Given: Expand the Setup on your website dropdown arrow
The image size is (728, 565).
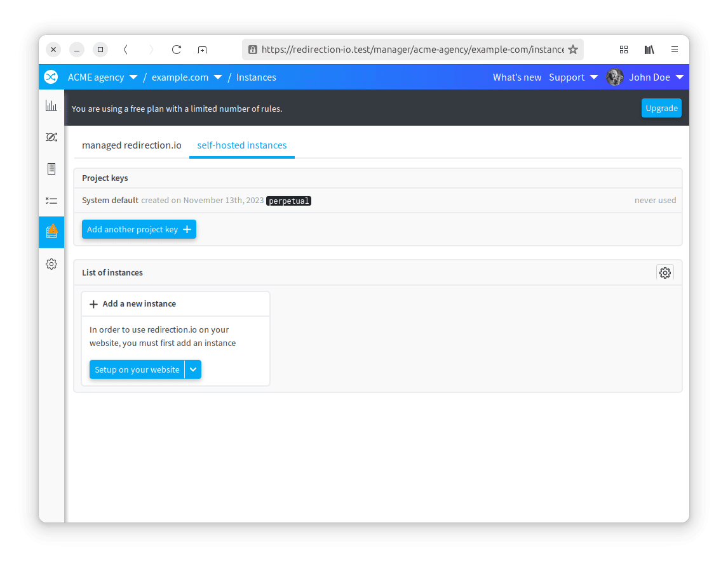Looking at the screenshot, I should (193, 369).
